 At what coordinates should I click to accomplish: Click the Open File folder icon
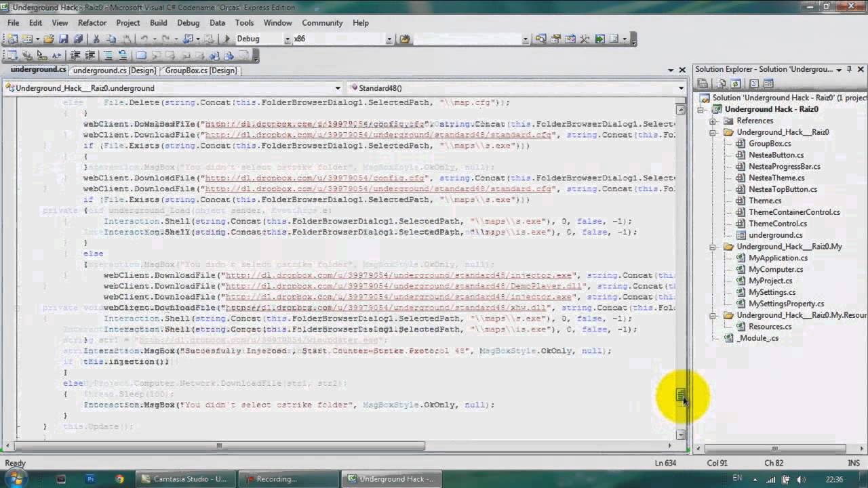click(x=49, y=39)
